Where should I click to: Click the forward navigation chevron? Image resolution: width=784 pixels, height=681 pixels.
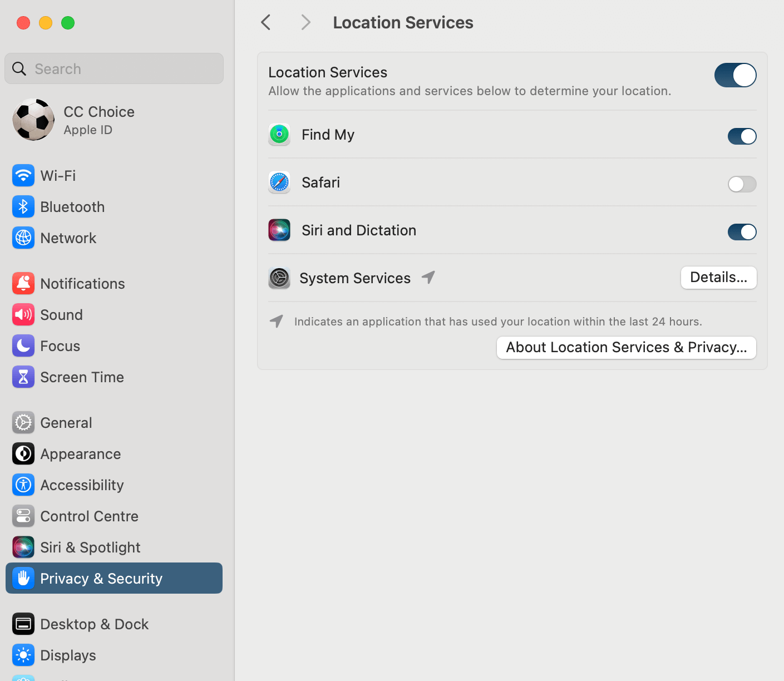[305, 23]
